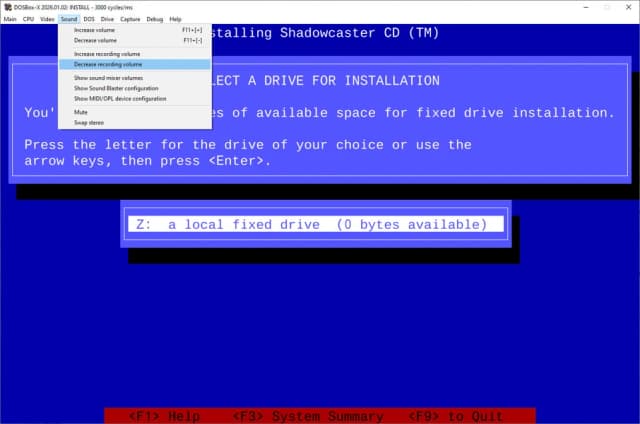Image resolution: width=640 pixels, height=424 pixels.
Task: Close the DOSBox-X window
Action: pos(629,7)
